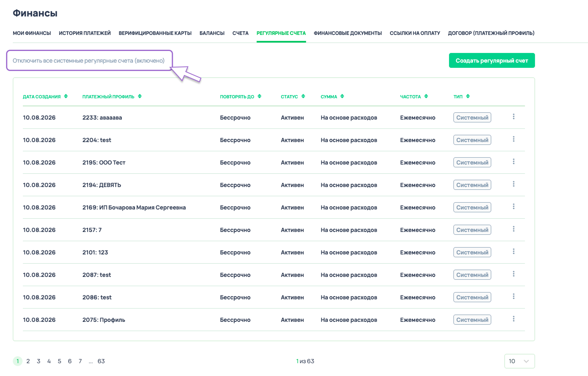Go to page 3 in pagination

click(x=39, y=361)
